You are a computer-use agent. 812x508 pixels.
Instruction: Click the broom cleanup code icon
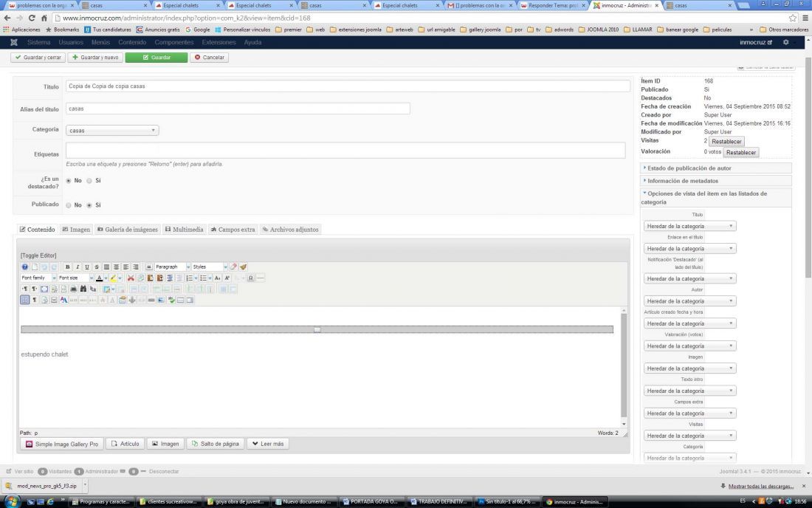pyautogui.click(x=244, y=267)
